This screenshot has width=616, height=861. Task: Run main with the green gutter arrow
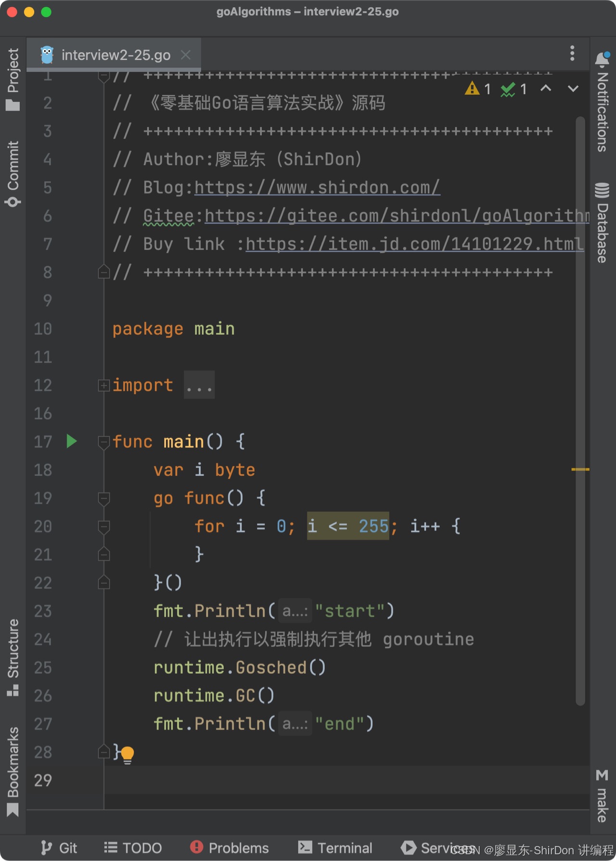tap(72, 441)
